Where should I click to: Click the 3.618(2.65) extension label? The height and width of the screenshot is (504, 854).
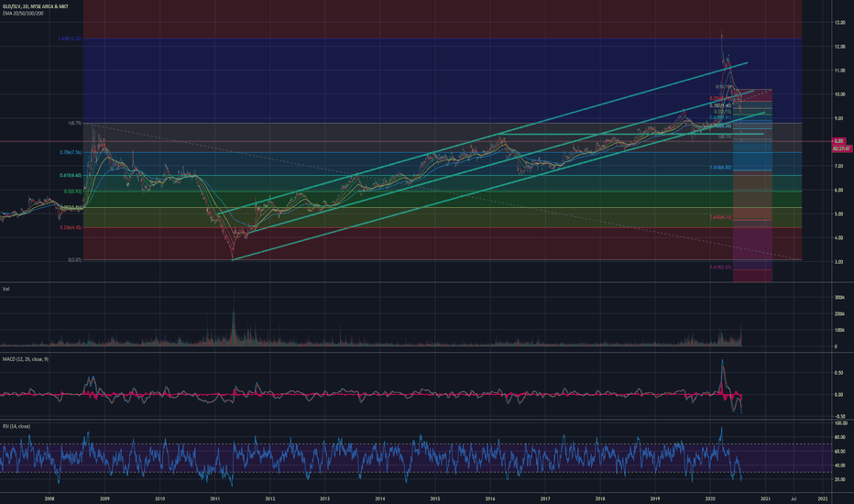tap(720, 268)
